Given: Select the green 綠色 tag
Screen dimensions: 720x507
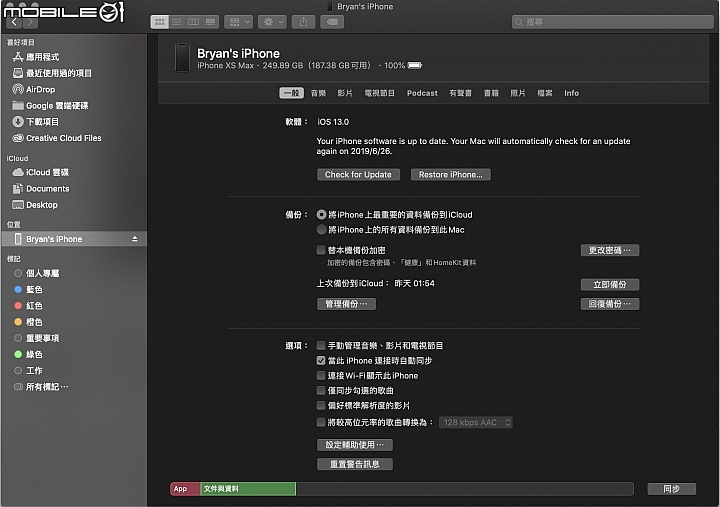Looking at the screenshot, I should point(28,355).
